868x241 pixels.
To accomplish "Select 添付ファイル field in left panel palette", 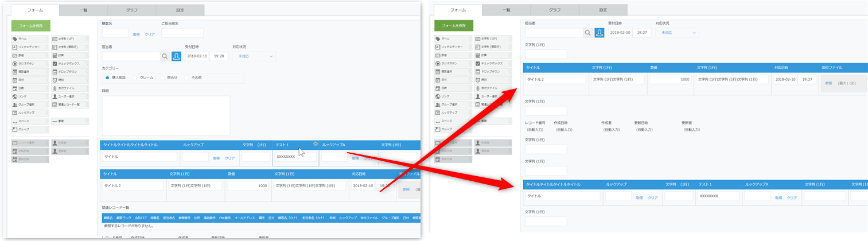I will click(70, 88).
